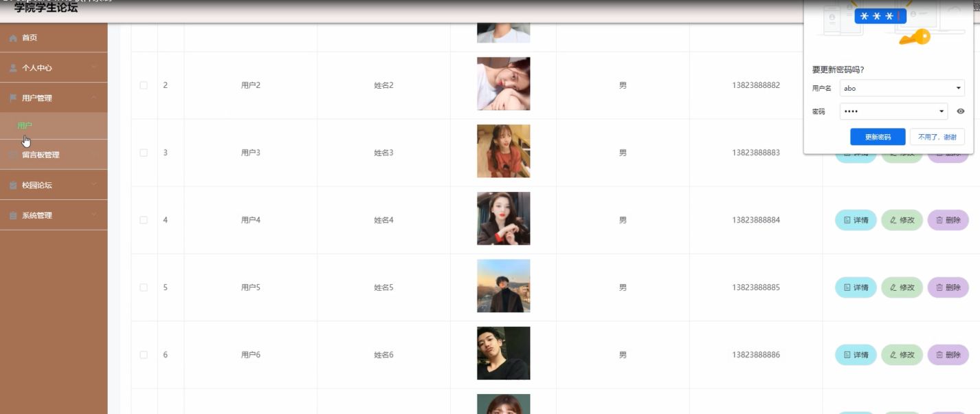Viewport: 980px width, 414px height.
Task: Click the 修改 pencil button in row 5
Action: pyautogui.click(x=902, y=287)
